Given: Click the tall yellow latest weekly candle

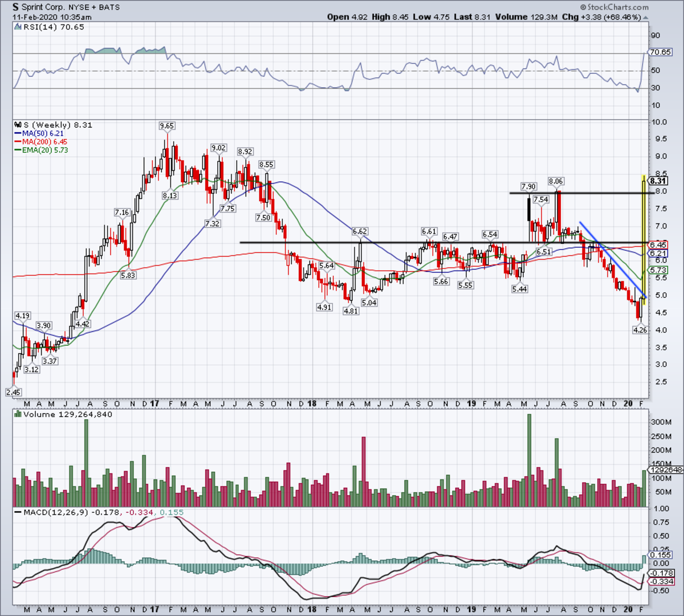Looking at the screenshot, I should coord(644,239).
